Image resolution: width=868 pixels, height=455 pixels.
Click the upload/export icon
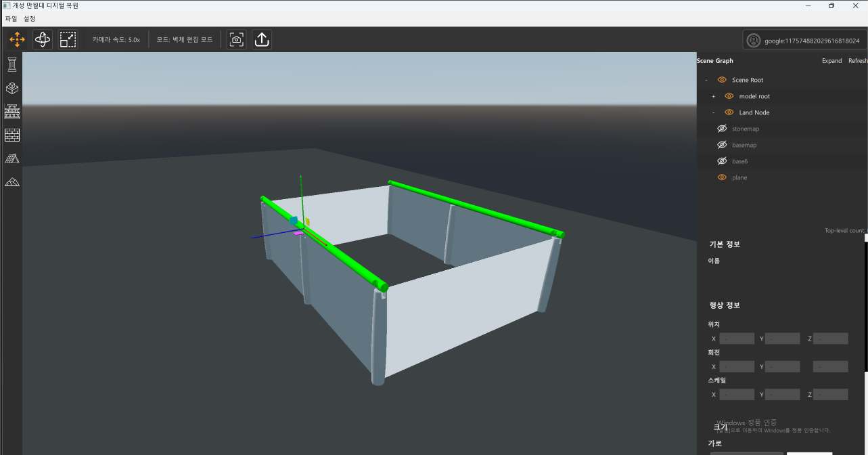click(x=262, y=40)
